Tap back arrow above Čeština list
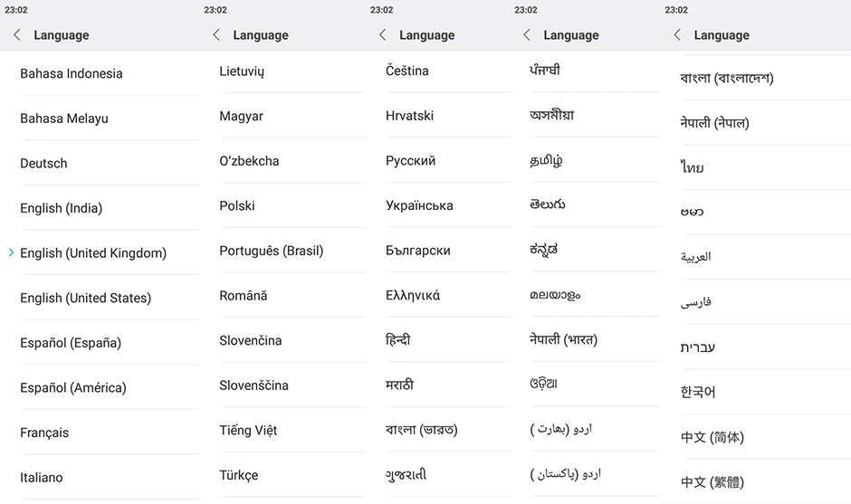 click(383, 35)
